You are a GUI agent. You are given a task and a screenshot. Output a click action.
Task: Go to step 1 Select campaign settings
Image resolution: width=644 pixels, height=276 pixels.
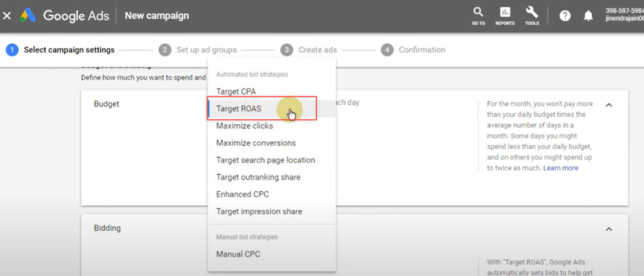click(61, 50)
